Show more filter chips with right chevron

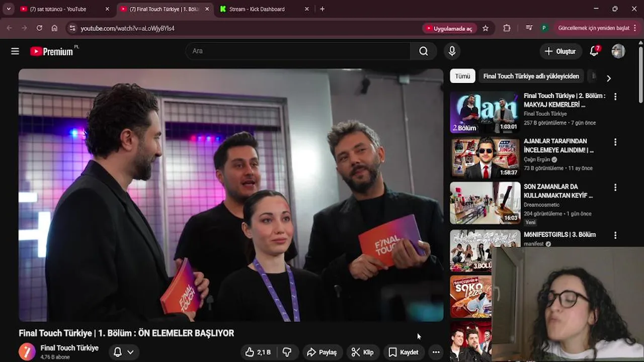tap(609, 78)
